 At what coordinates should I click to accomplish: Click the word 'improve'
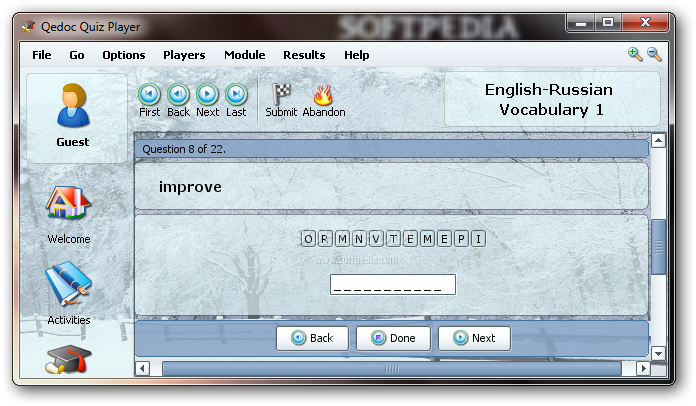click(x=190, y=187)
